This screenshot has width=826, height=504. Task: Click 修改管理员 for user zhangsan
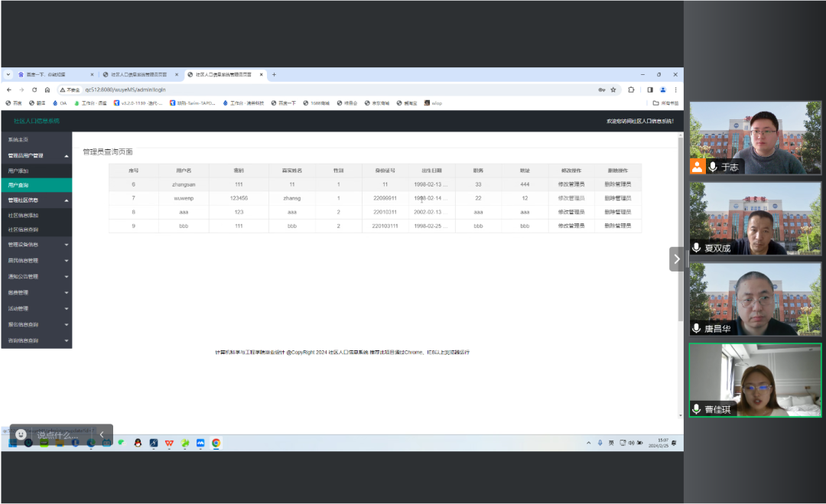point(571,184)
